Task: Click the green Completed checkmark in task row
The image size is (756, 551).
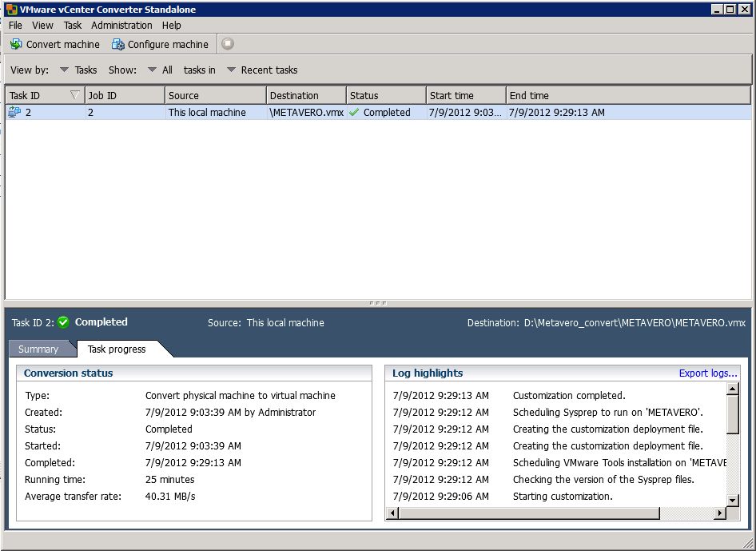Action: (x=354, y=113)
